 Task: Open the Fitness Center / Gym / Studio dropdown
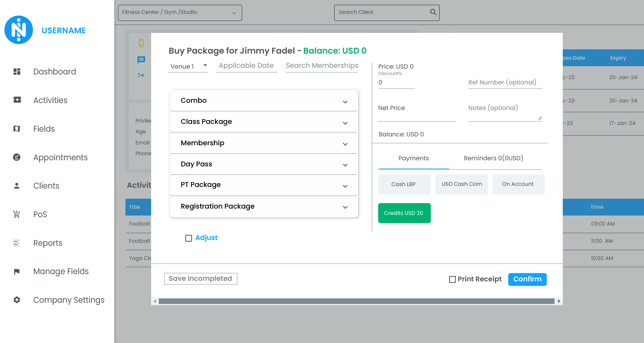click(180, 12)
